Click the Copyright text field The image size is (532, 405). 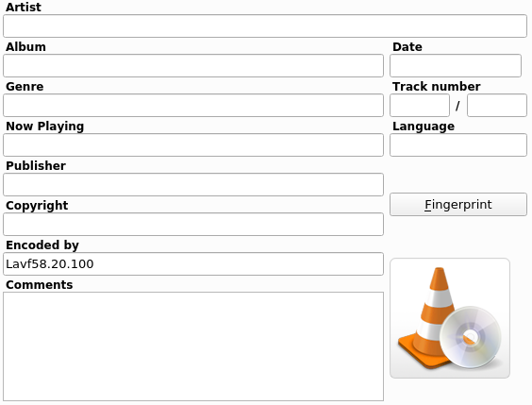coord(193,225)
